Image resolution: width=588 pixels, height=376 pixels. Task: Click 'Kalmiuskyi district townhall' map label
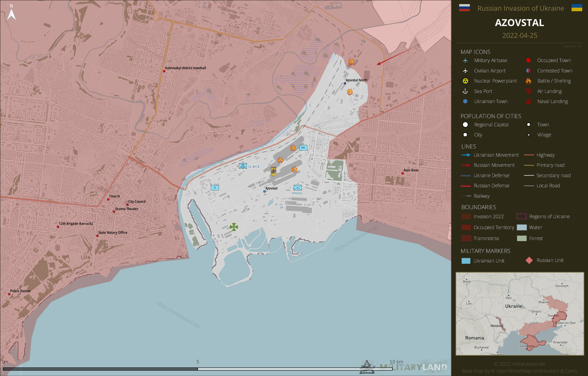click(185, 68)
